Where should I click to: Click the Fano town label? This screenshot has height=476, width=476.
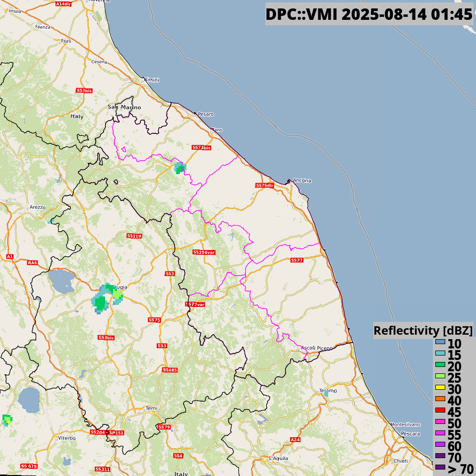click(x=217, y=130)
